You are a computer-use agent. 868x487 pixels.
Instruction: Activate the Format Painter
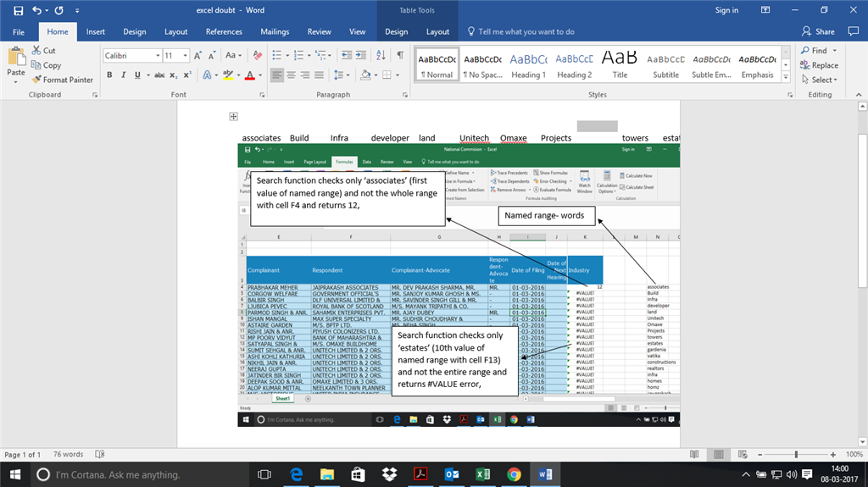(63, 80)
